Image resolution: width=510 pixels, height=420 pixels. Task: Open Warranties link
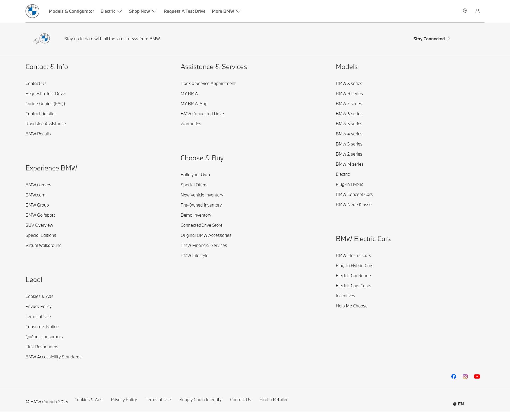pos(191,124)
